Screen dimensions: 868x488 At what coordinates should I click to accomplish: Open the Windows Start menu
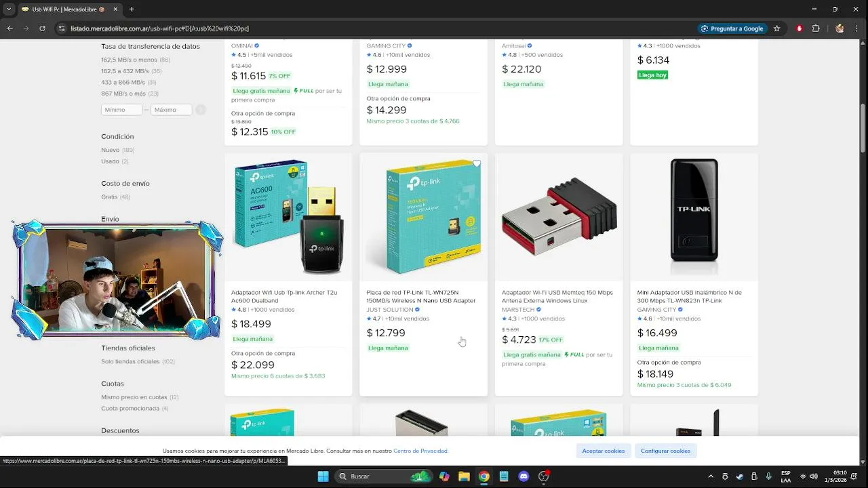323,476
